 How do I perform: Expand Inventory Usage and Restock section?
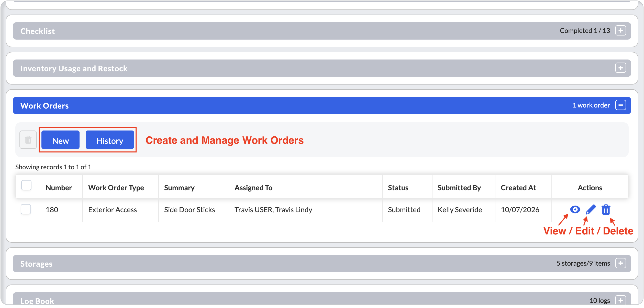tap(620, 68)
